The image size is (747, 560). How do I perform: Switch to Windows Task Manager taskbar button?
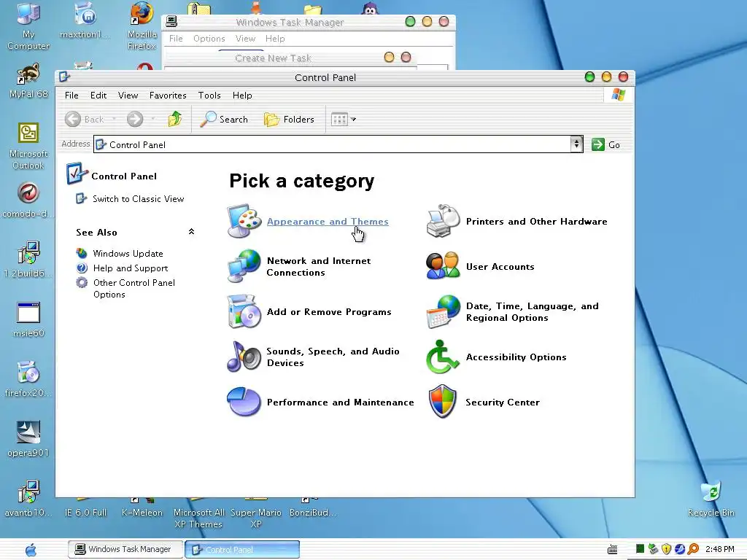tap(125, 549)
